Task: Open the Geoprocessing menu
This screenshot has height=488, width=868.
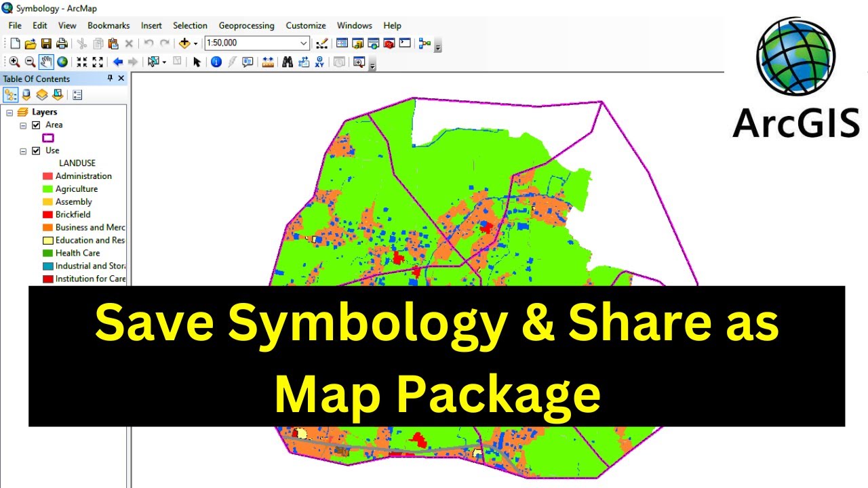Action: (246, 26)
